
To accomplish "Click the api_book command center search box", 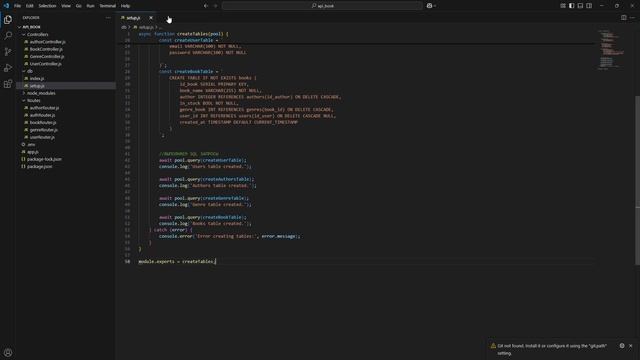I will pos(322,6).
